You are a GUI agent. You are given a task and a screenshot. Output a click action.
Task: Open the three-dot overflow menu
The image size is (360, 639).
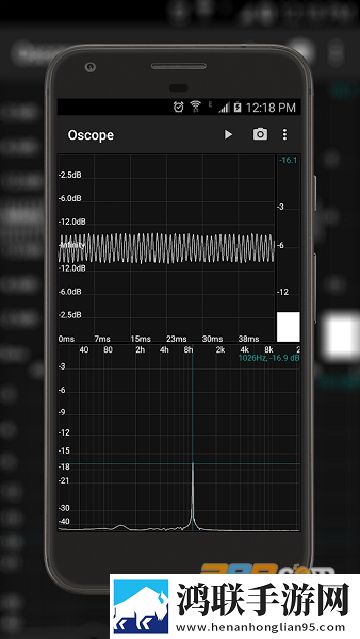285,135
